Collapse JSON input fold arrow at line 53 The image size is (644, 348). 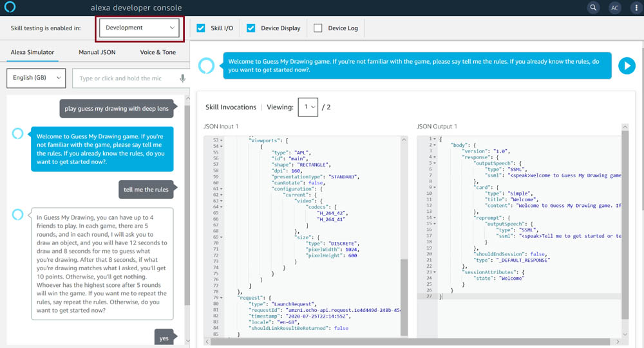(x=222, y=140)
